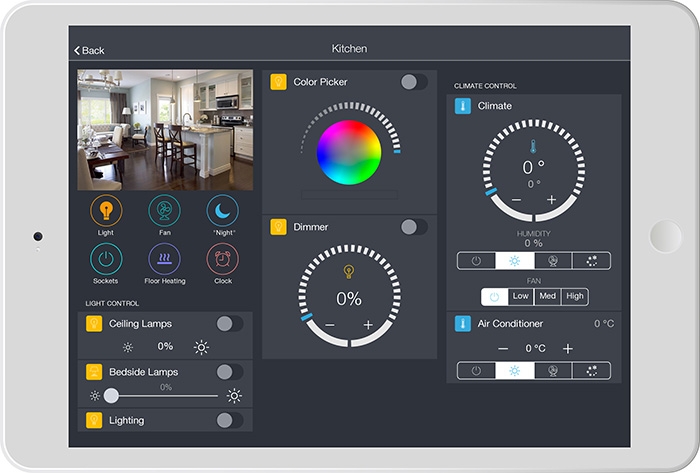Go back using the Back button

pos(89,50)
